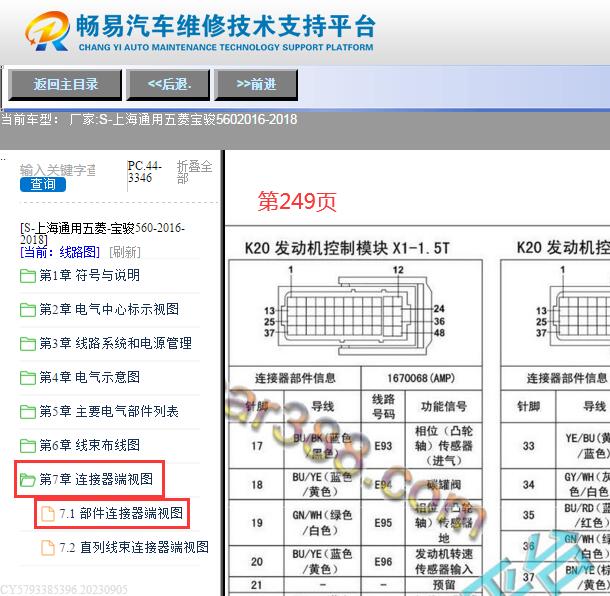
Task: Click the 当前车型 vehicle model text
Action: point(149,119)
